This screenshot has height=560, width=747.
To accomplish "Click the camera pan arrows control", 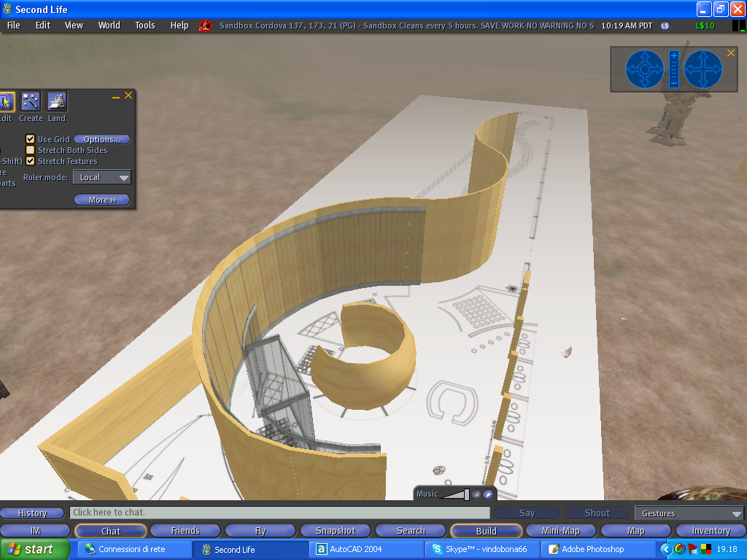I will tap(703, 69).
